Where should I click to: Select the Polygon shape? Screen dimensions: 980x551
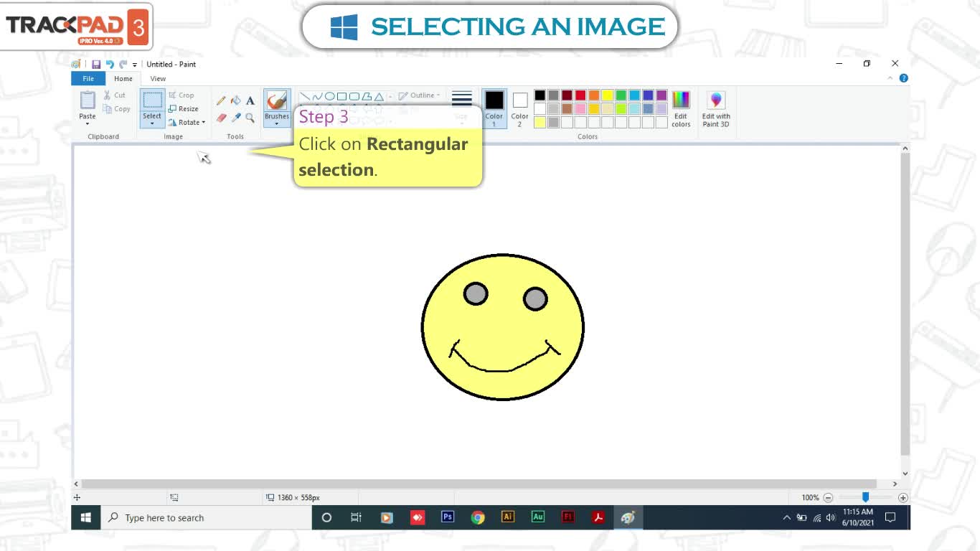(x=366, y=96)
